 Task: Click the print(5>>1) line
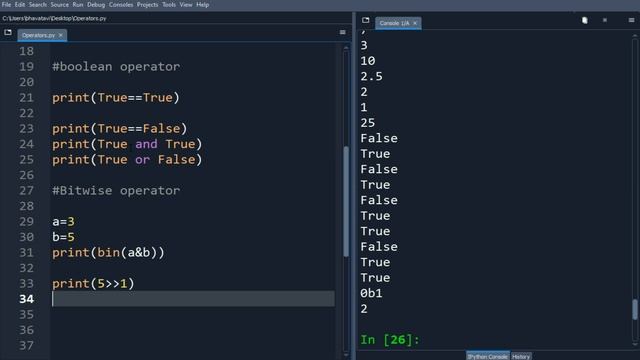(x=93, y=284)
